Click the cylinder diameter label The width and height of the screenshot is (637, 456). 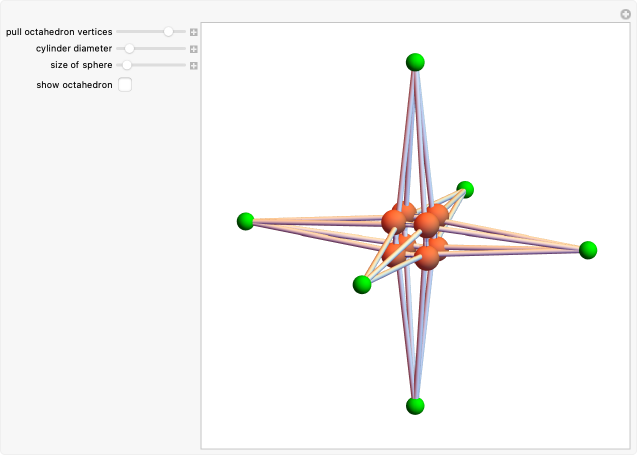[74, 49]
